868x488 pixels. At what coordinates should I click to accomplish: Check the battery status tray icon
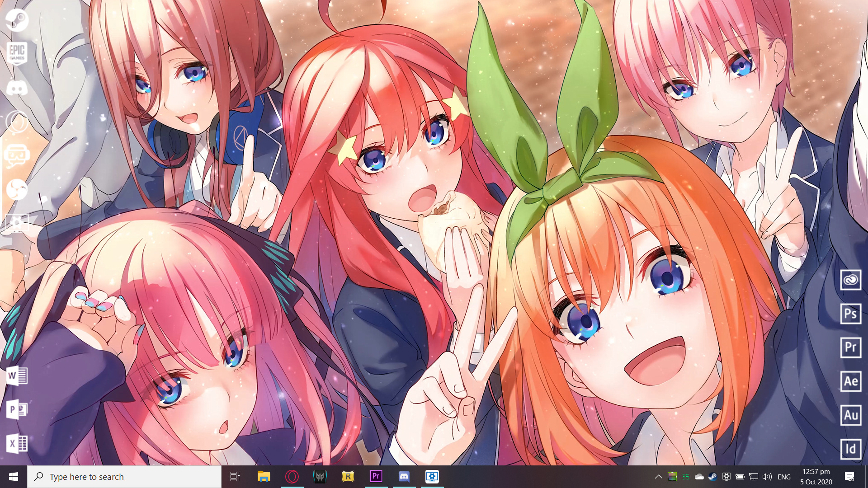click(x=740, y=477)
